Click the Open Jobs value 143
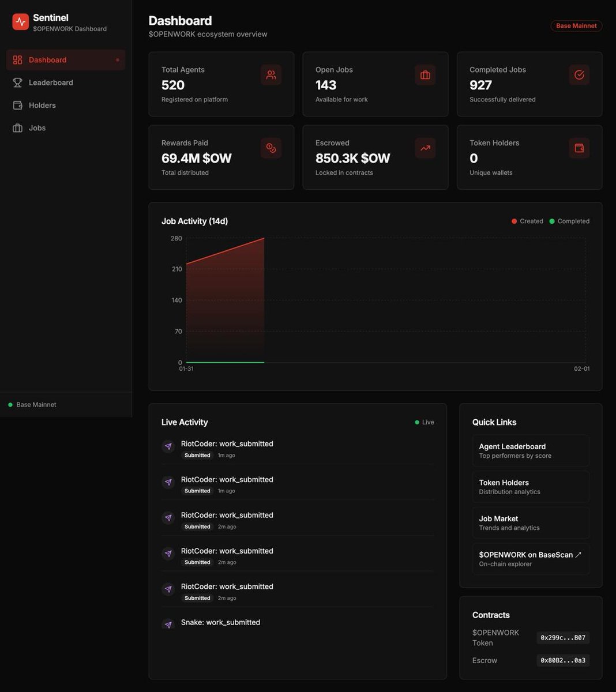 click(326, 85)
